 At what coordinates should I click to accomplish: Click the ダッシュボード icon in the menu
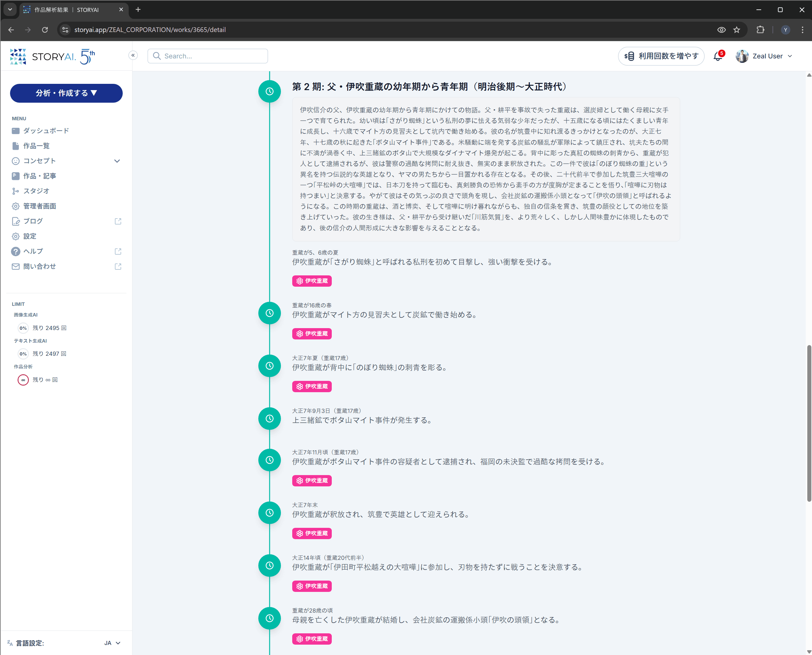coord(15,131)
